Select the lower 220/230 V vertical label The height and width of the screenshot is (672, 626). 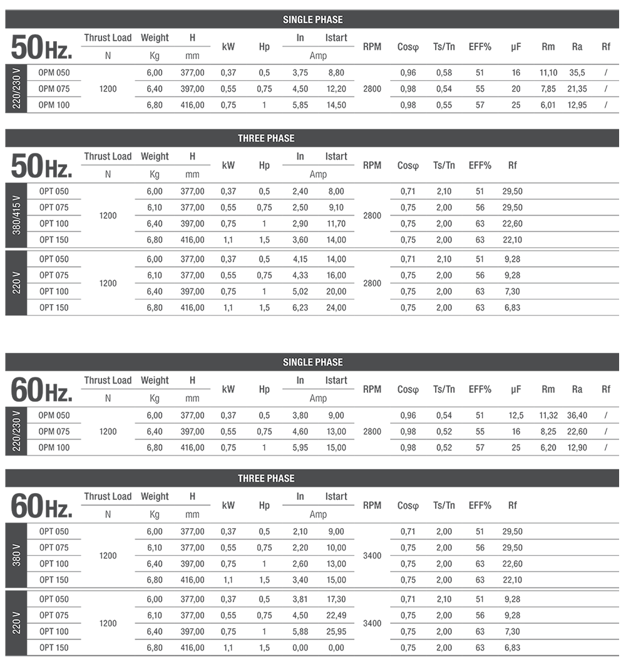tap(17, 431)
